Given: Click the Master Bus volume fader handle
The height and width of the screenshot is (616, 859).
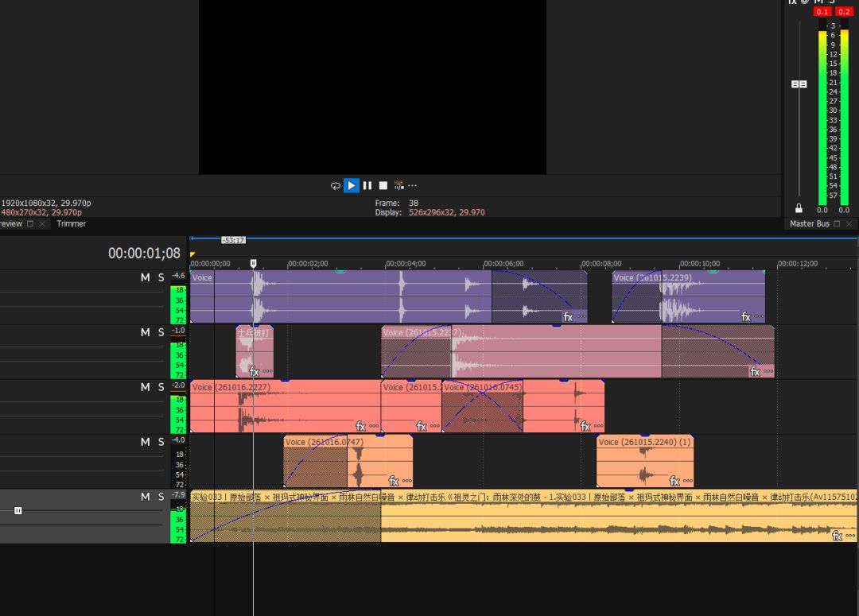Looking at the screenshot, I should (x=799, y=83).
